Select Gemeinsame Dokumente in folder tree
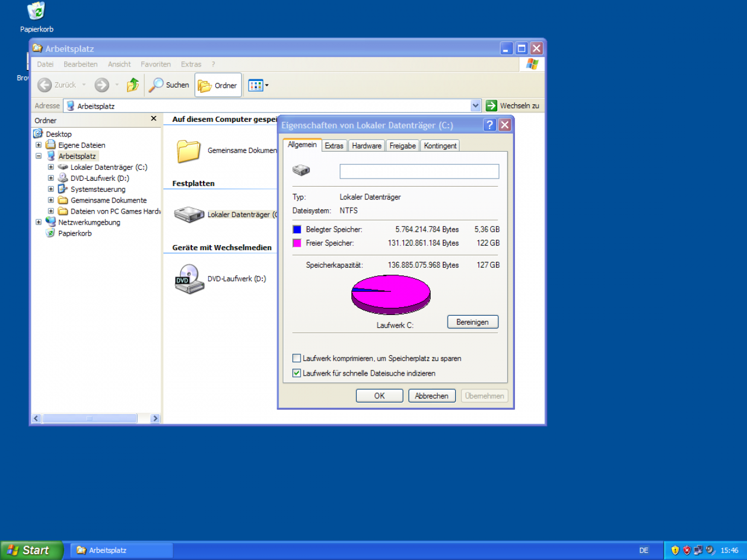This screenshot has width=747, height=560. (109, 201)
